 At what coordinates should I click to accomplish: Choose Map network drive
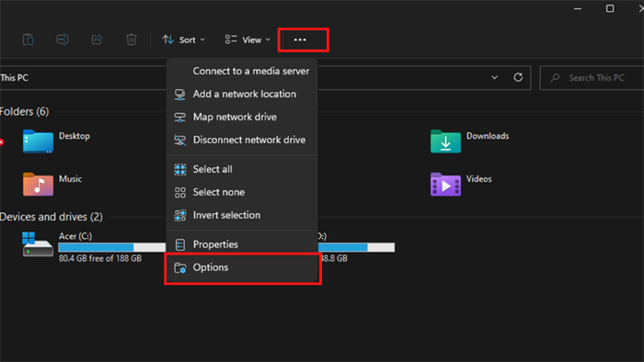pyautogui.click(x=242, y=118)
